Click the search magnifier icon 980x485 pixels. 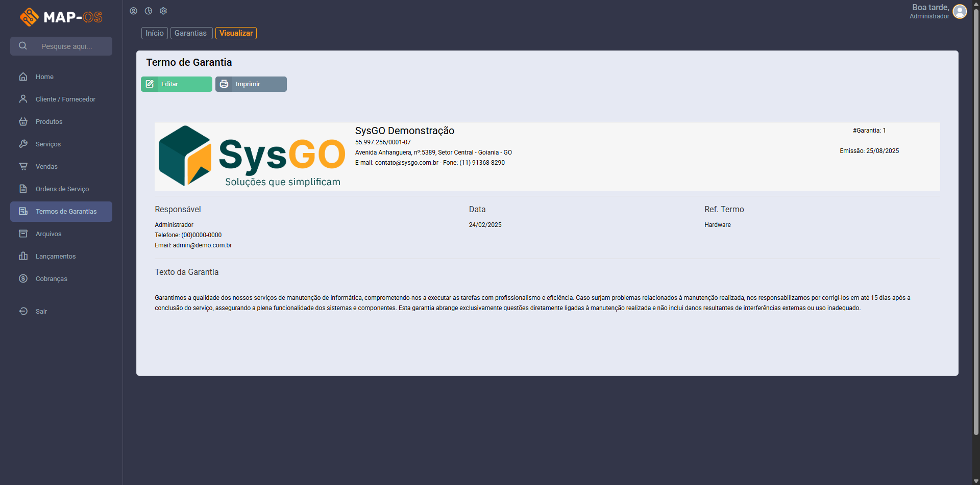(23, 46)
